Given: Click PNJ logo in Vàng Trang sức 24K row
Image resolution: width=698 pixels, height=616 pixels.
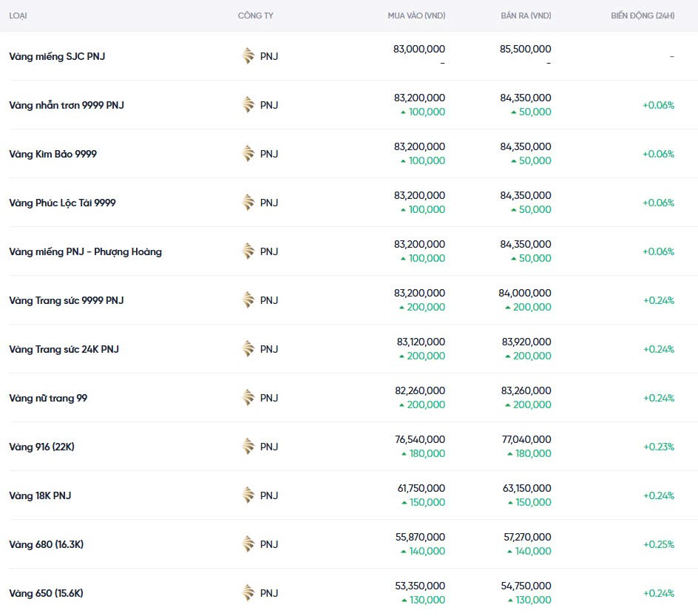Looking at the screenshot, I should 248,349.
